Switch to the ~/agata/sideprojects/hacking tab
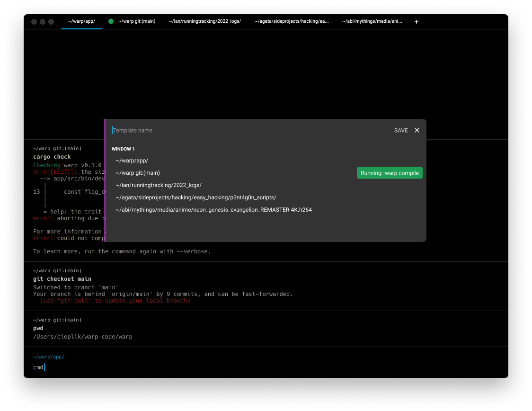This screenshot has height=411, width=532. [292, 21]
